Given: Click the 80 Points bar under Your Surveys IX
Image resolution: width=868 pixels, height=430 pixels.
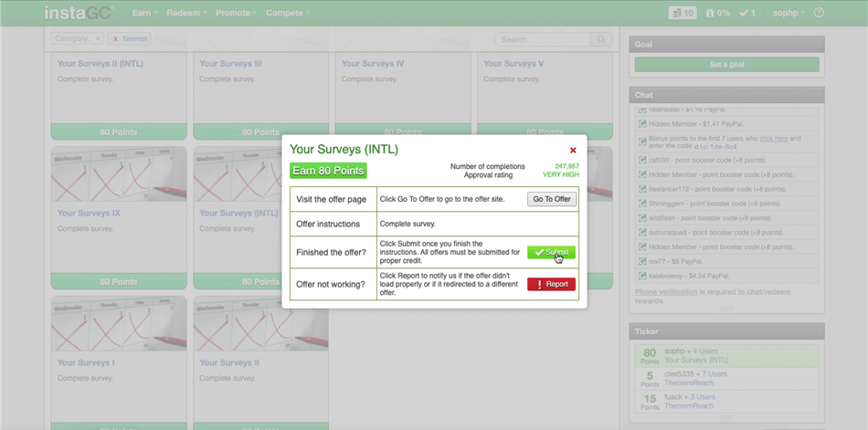Looking at the screenshot, I should pos(119,282).
